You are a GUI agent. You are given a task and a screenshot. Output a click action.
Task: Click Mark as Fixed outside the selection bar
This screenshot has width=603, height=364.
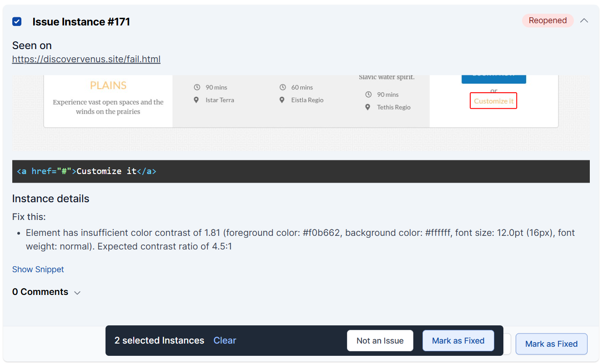point(551,344)
